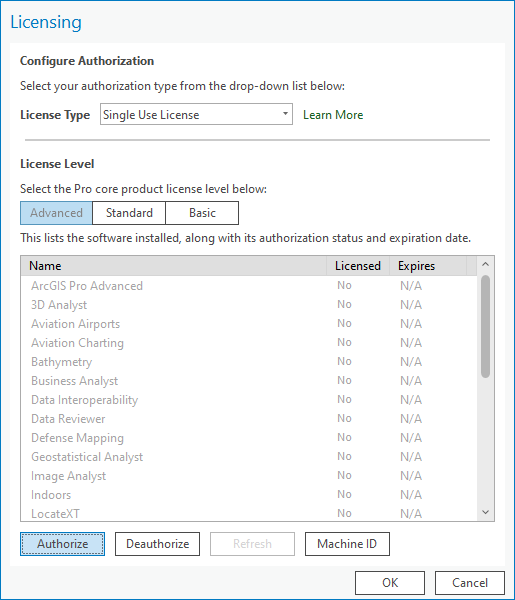This screenshot has height=600, width=515.
Task: Select the Geostatistical Analyst row
Action: [249, 457]
